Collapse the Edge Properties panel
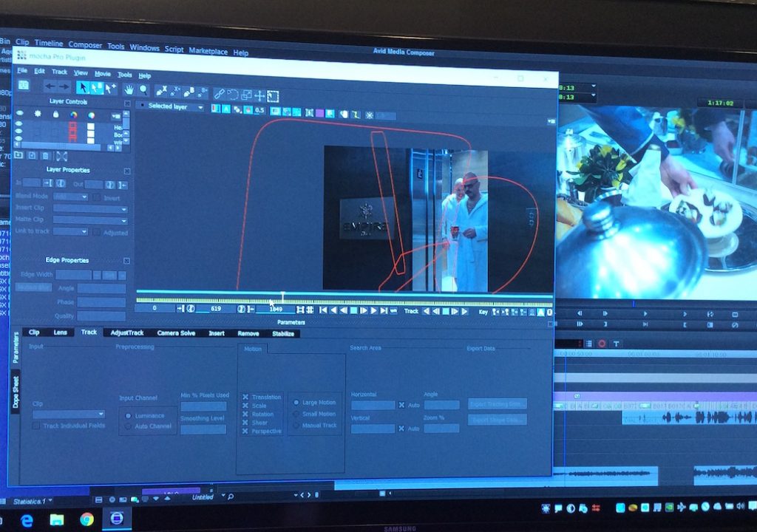This screenshot has height=532, width=757. [x=126, y=261]
